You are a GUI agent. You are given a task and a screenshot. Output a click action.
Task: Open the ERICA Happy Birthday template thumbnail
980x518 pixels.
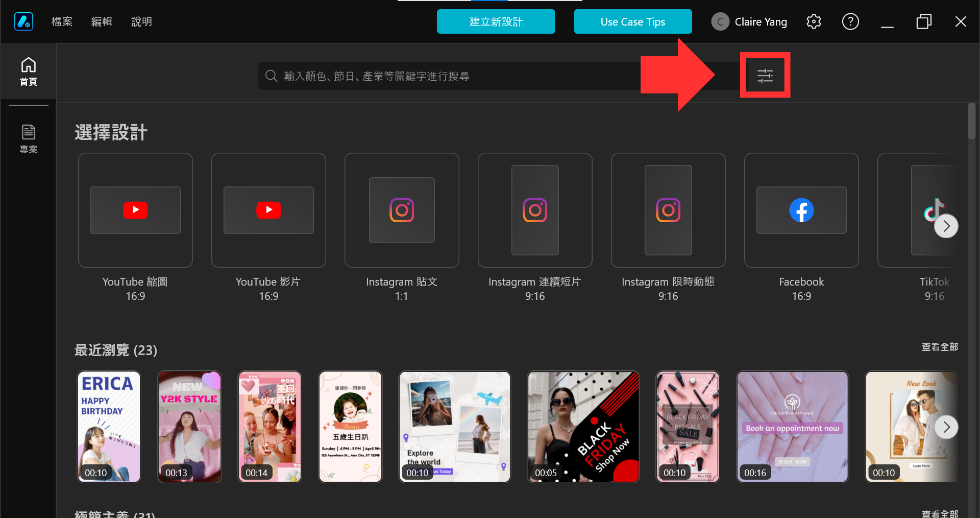pyautogui.click(x=109, y=427)
